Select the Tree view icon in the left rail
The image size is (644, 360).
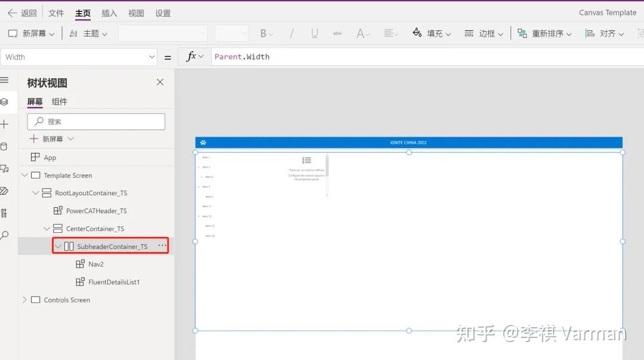coord(5,101)
